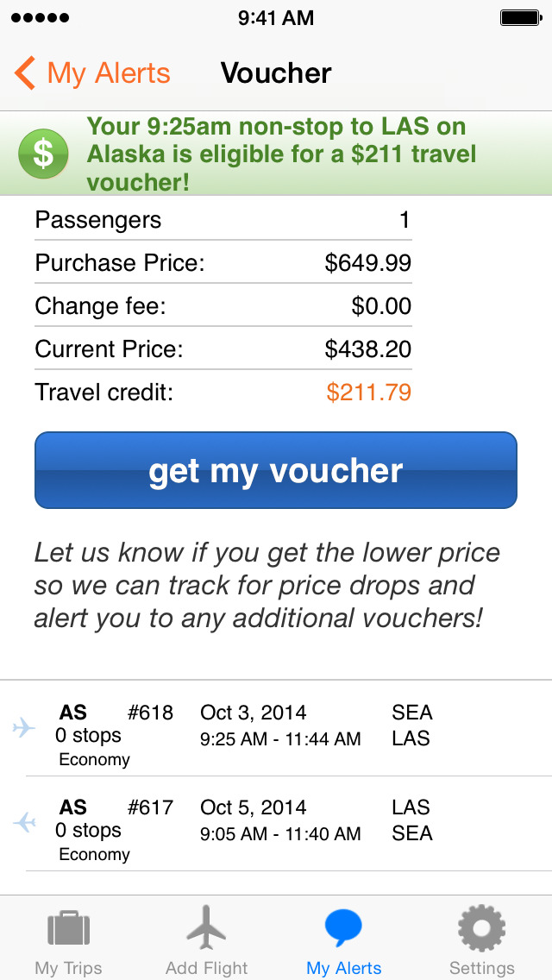The height and width of the screenshot is (980, 552).
Task: Tap the speech bubble My Alerts icon
Action: [x=343, y=928]
